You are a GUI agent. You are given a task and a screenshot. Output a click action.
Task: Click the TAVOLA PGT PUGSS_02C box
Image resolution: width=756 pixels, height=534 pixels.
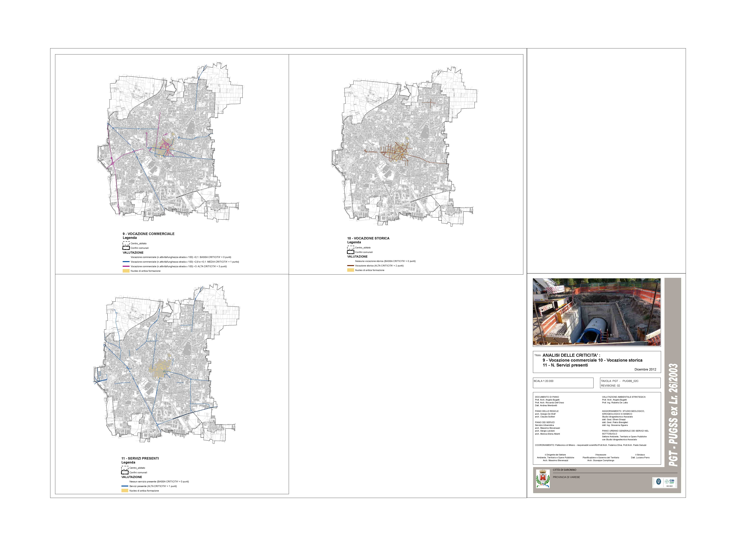630,383
